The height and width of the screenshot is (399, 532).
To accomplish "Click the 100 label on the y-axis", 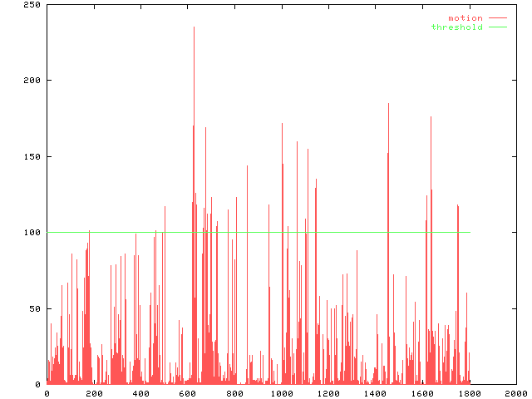I will coord(32,233).
